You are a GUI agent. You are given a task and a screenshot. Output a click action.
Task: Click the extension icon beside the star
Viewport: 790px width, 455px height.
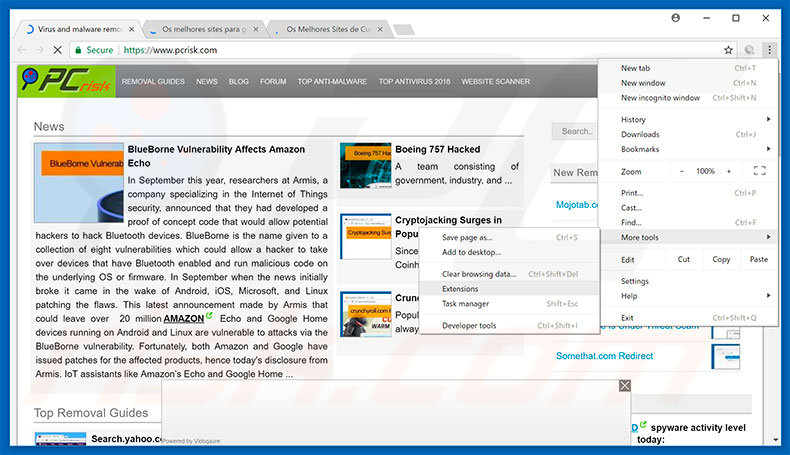tap(749, 49)
